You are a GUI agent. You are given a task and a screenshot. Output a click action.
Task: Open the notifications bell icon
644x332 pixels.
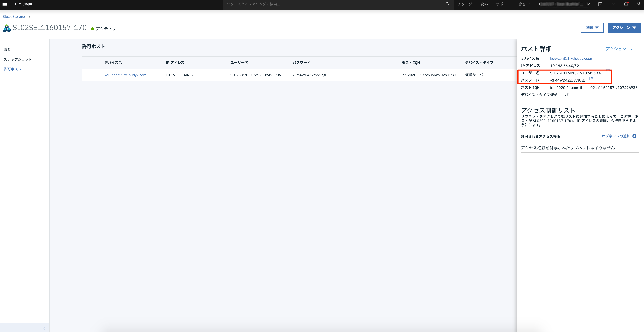[x=626, y=4]
